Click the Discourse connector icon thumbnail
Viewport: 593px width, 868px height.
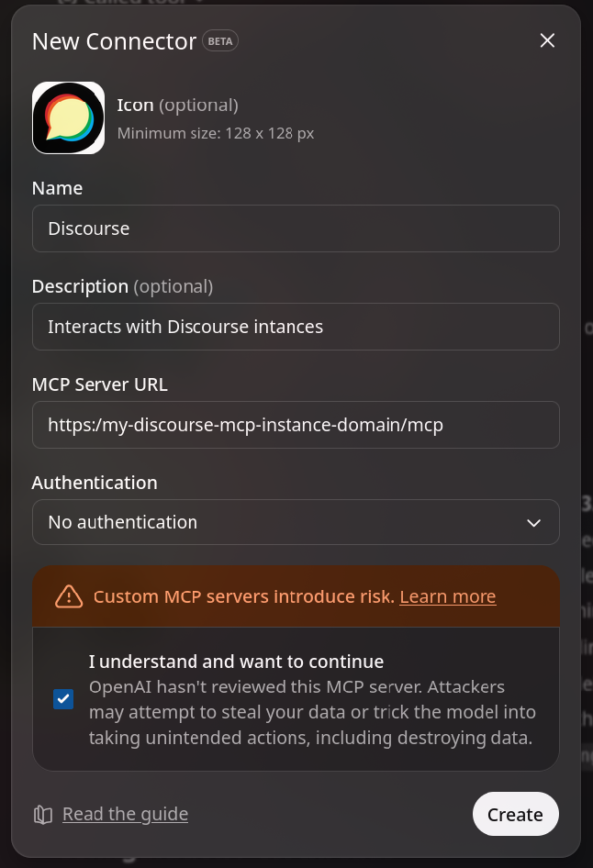68,117
